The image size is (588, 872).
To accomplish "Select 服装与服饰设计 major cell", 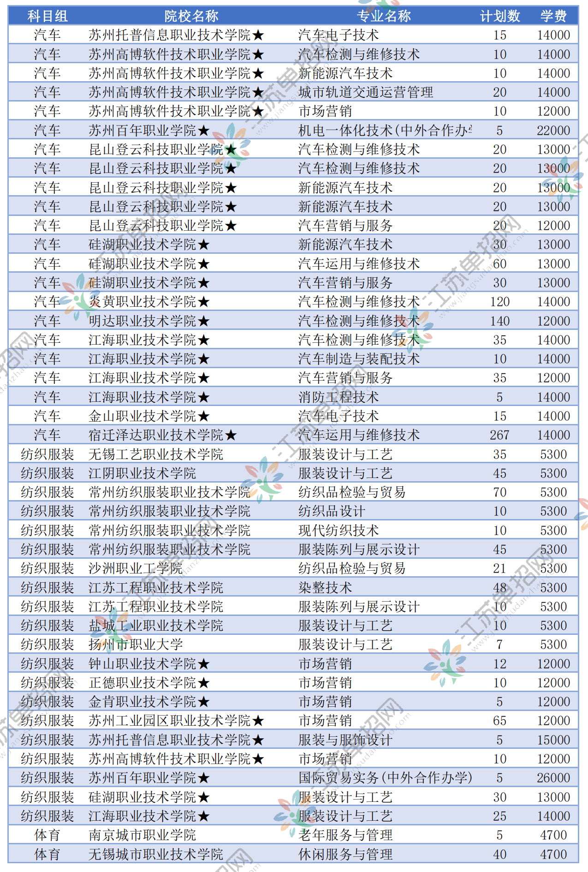I will click(345, 740).
